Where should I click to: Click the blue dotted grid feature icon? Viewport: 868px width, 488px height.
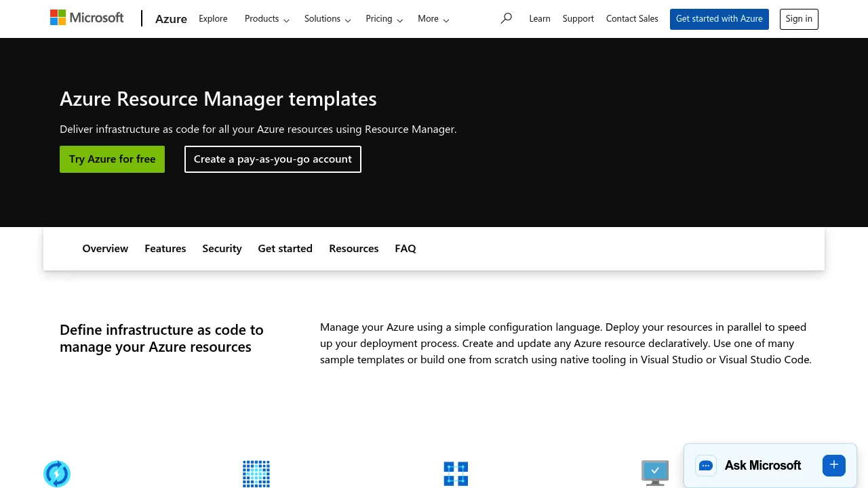pos(256,474)
